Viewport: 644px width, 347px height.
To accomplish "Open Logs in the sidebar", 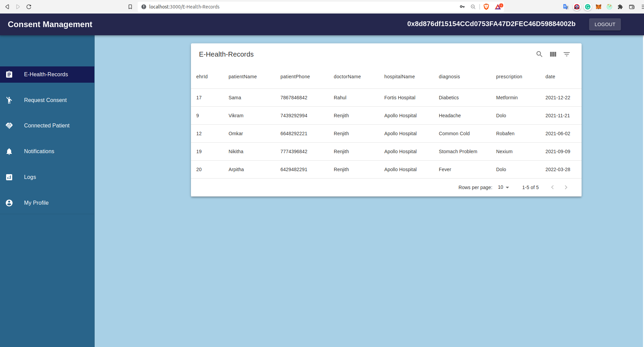I will point(47,177).
